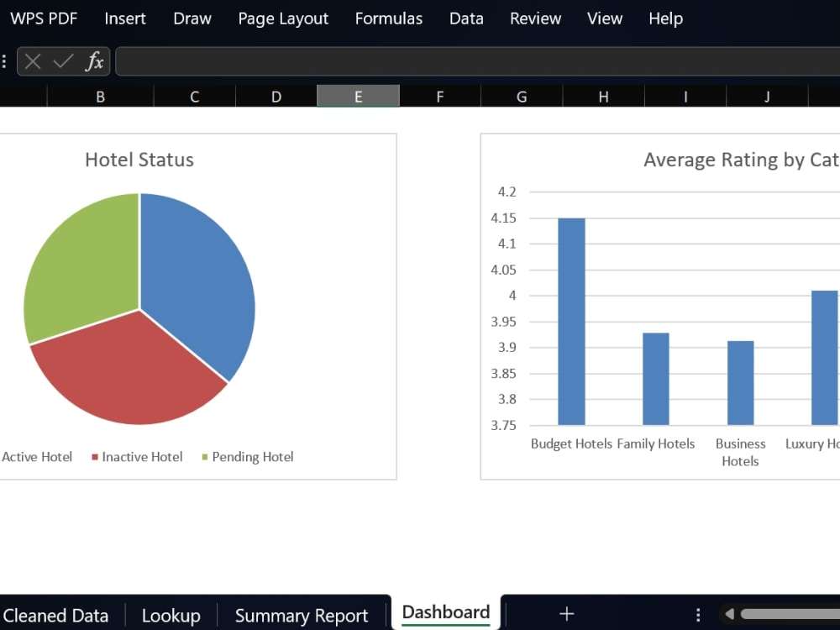Image resolution: width=840 pixels, height=630 pixels.
Task: Click the cancel X icon in formula bar
Action: pyautogui.click(x=33, y=61)
